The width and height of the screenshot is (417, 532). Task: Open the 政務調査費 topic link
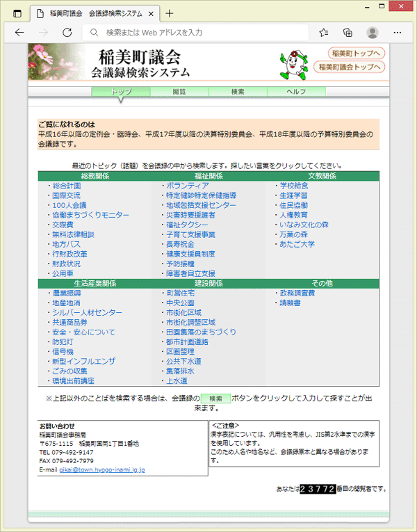[x=297, y=293]
